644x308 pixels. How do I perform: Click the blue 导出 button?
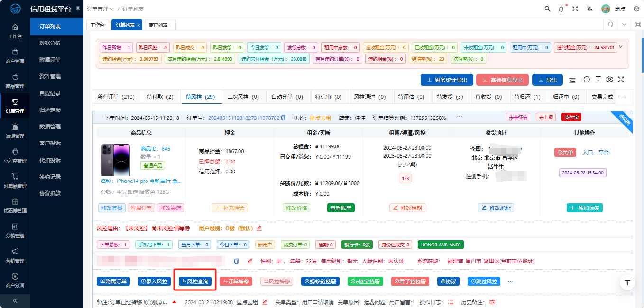pyautogui.click(x=547, y=80)
